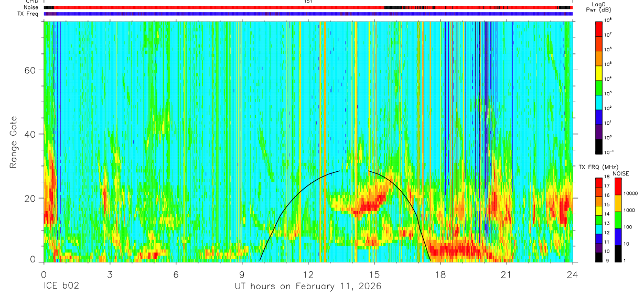Click the green 10^4 to 10^3 segment of Lag0 Pwr colorbar
Screen dimensions: 644x297
[599, 86]
